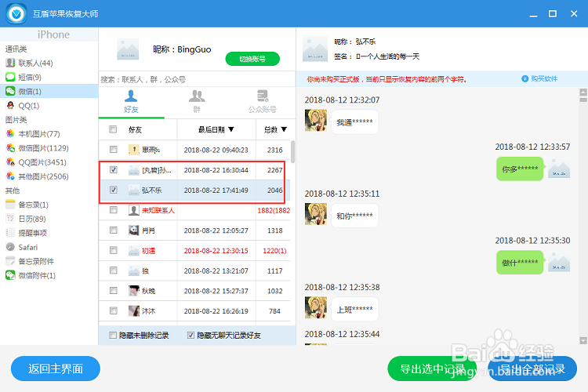Switch to the 好友 tab

click(x=131, y=102)
